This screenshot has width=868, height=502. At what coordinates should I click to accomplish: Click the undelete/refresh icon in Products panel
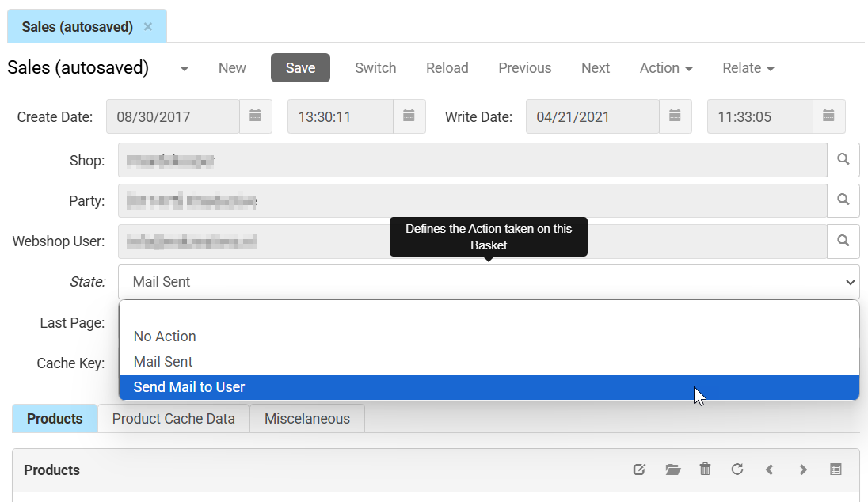(737, 470)
